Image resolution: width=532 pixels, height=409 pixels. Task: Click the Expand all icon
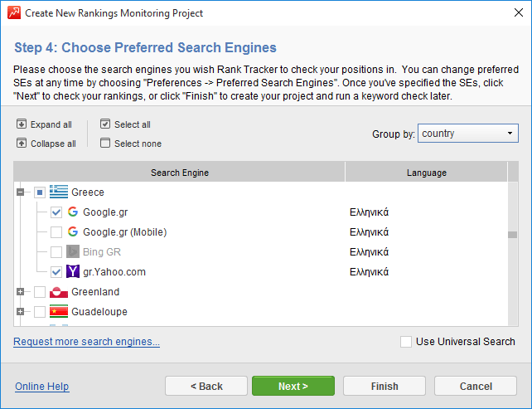[x=22, y=124]
